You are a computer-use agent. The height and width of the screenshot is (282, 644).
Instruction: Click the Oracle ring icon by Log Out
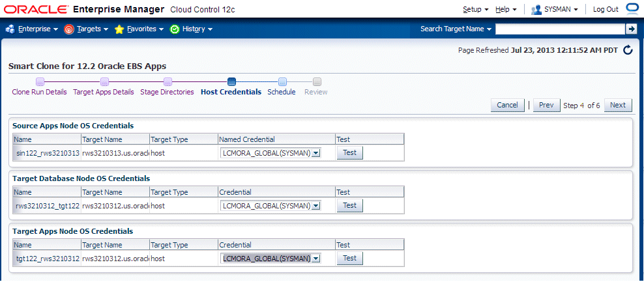point(631,8)
